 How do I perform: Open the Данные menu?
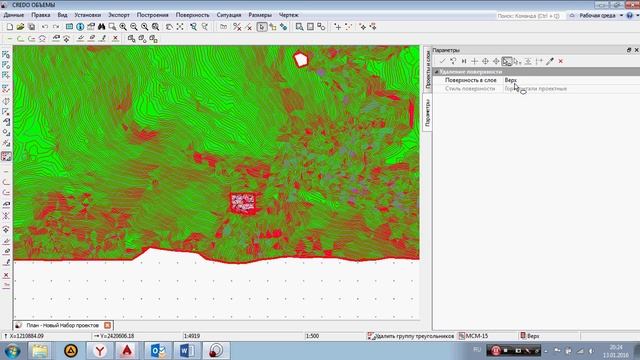(14, 15)
